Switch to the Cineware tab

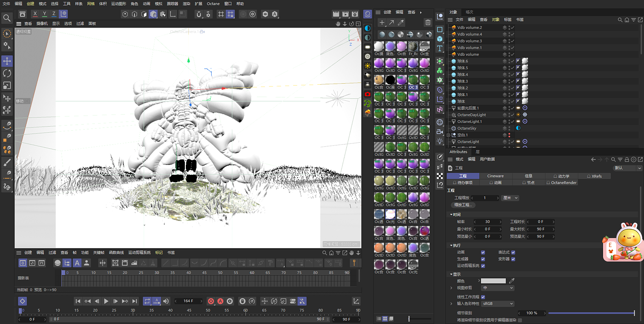pyautogui.click(x=495, y=176)
